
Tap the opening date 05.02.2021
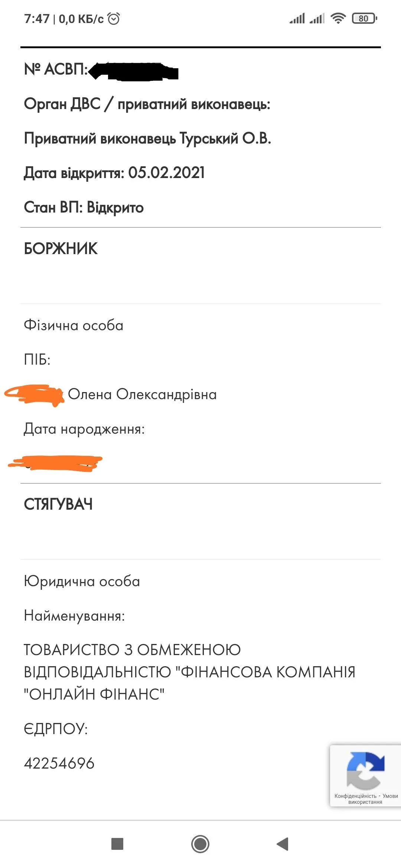[166, 173]
